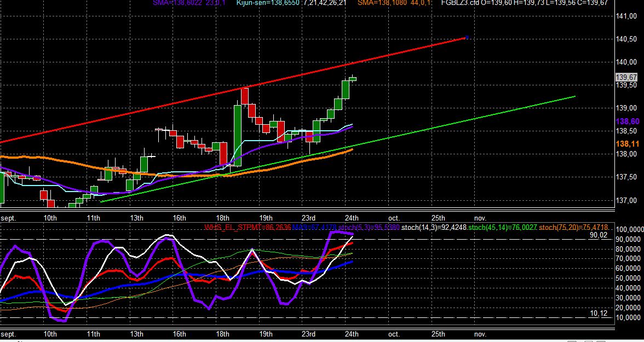The height and width of the screenshot is (342, 644).
Task: Click the 90,02 overbought level label
Action: click(x=599, y=235)
